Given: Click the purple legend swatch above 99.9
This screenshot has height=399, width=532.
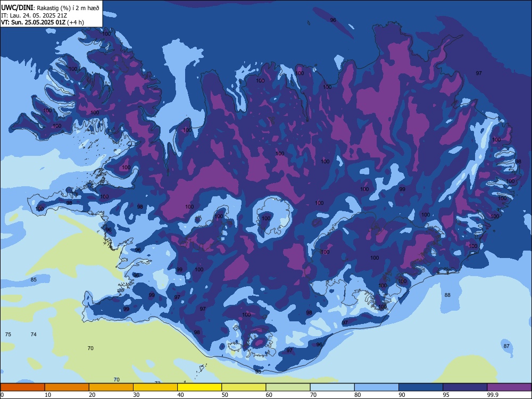Looking at the screenshot, I should [509, 387].
